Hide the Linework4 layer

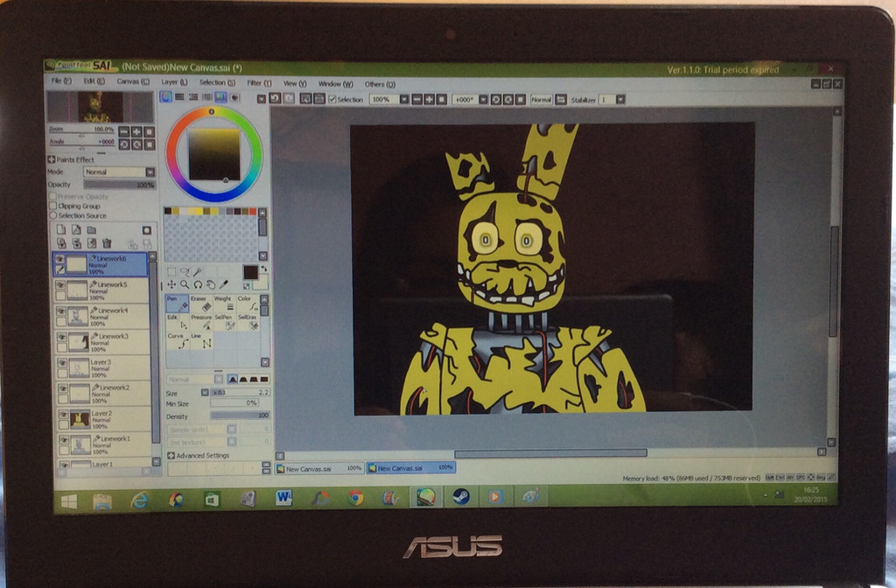(61, 311)
